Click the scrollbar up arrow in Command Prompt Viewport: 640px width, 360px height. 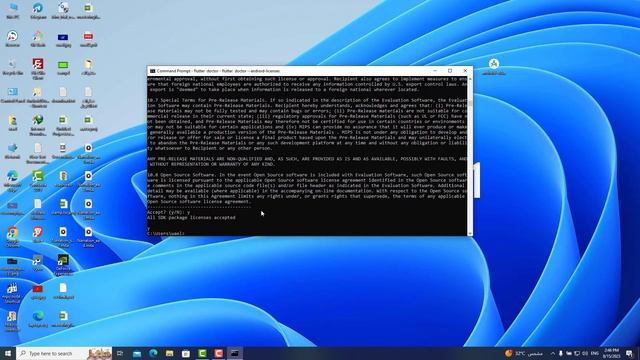coord(470,78)
